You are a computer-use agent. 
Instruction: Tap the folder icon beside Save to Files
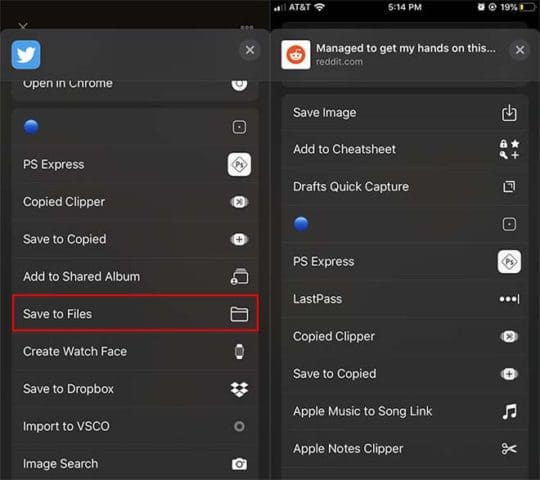pyautogui.click(x=239, y=314)
